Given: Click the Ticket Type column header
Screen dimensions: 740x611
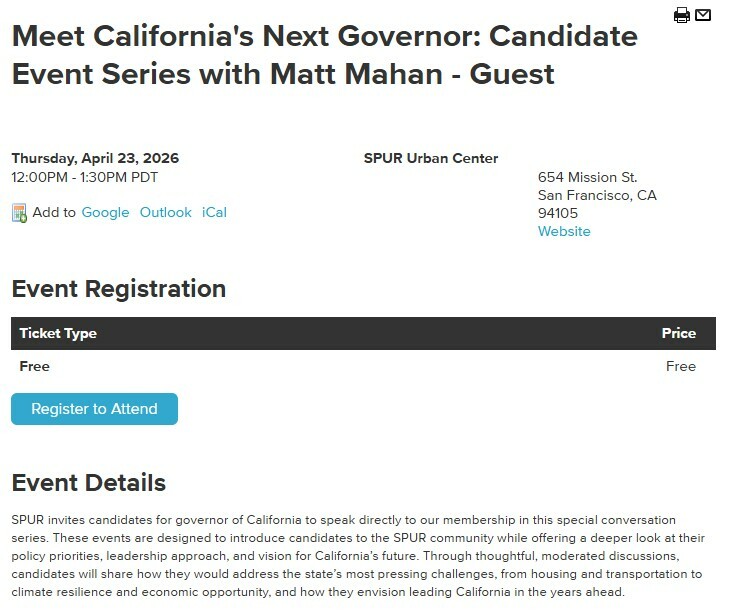Looking at the screenshot, I should (58, 333).
